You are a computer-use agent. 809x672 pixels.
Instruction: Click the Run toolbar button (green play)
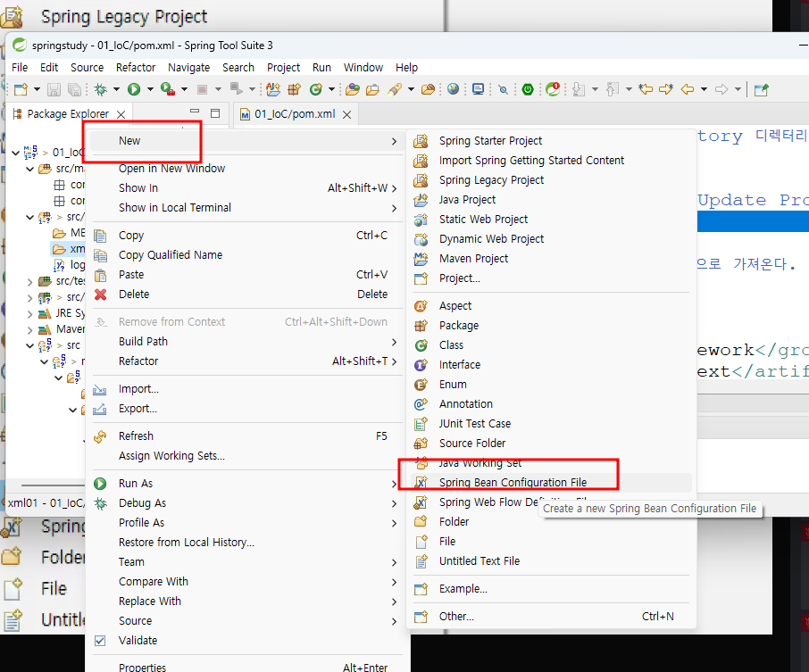(x=134, y=90)
